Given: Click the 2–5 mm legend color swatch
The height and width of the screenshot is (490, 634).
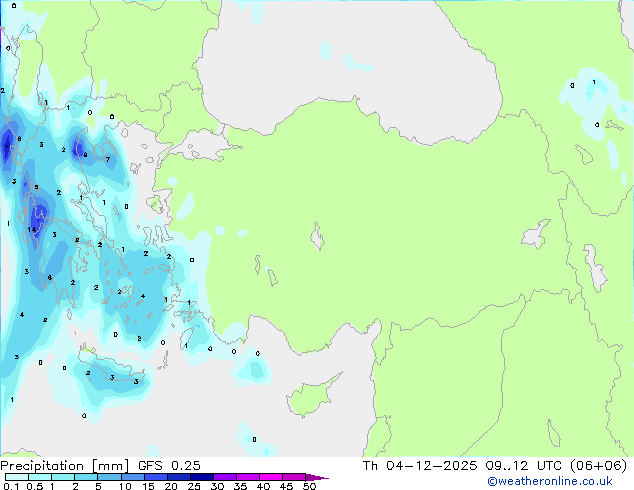Looking at the screenshot, I should pos(86,477).
